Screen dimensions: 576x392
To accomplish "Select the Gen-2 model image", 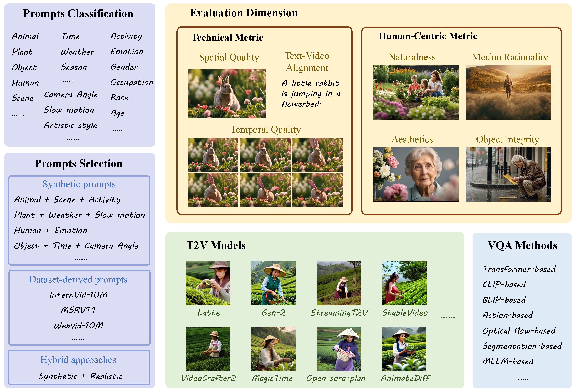I will [273, 283].
